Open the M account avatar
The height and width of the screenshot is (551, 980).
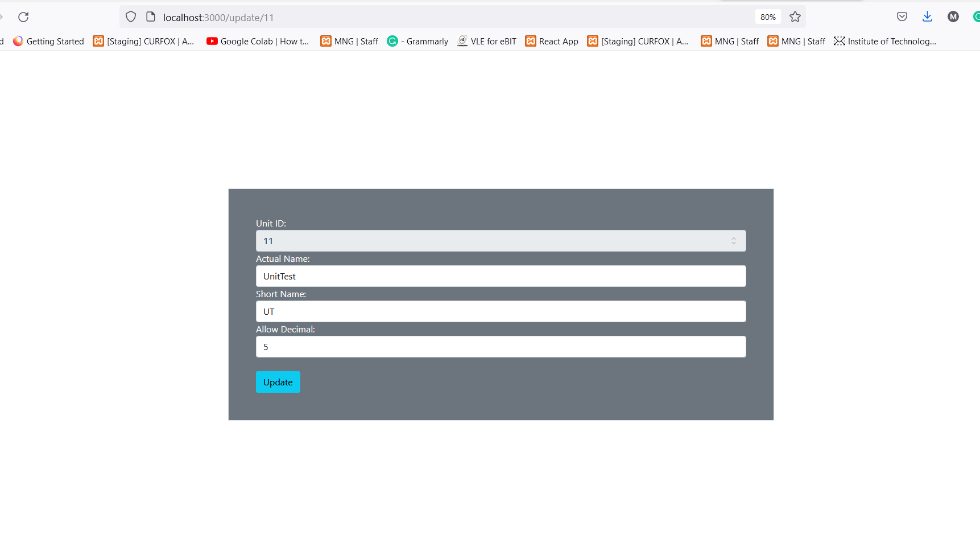click(953, 17)
